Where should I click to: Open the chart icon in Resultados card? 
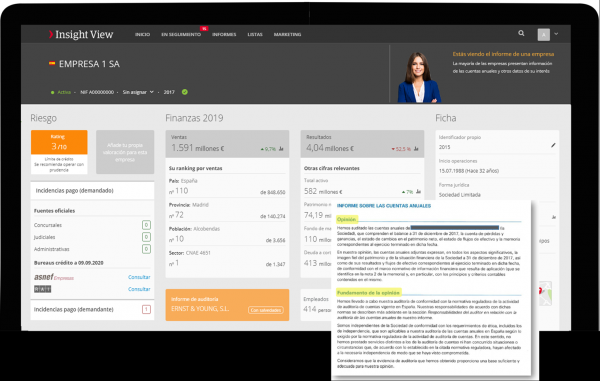click(416, 149)
